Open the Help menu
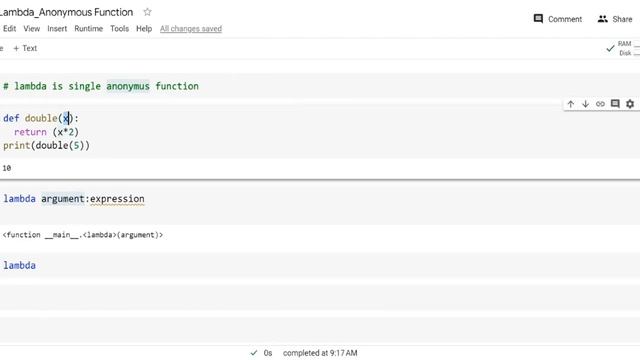Screen dimensions: 640x360 (144, 29)
